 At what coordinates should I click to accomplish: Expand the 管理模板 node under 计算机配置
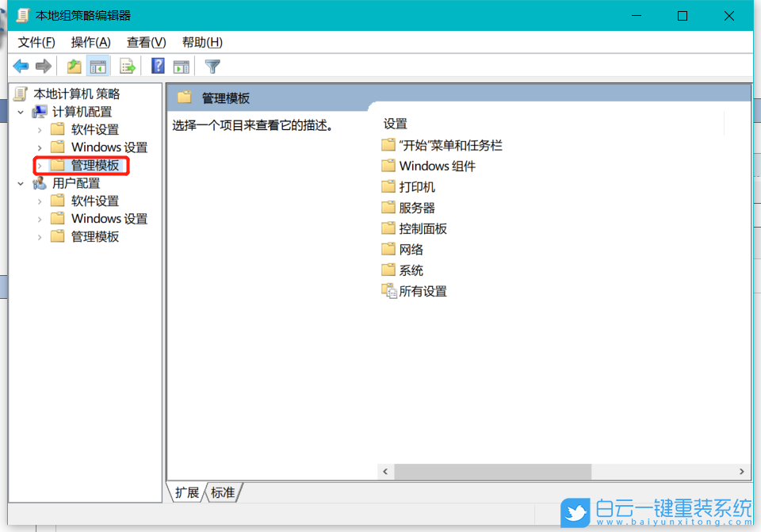coord(39,165)
